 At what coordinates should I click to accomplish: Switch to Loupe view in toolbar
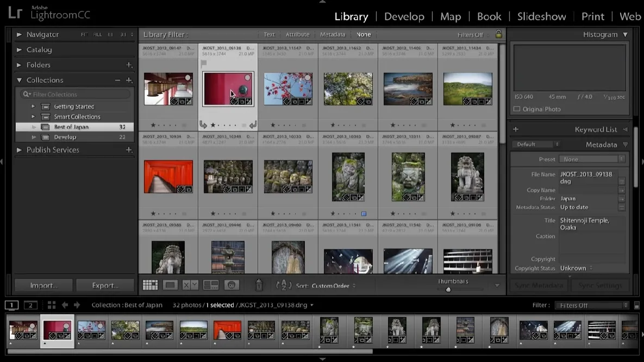coord(170,285)
